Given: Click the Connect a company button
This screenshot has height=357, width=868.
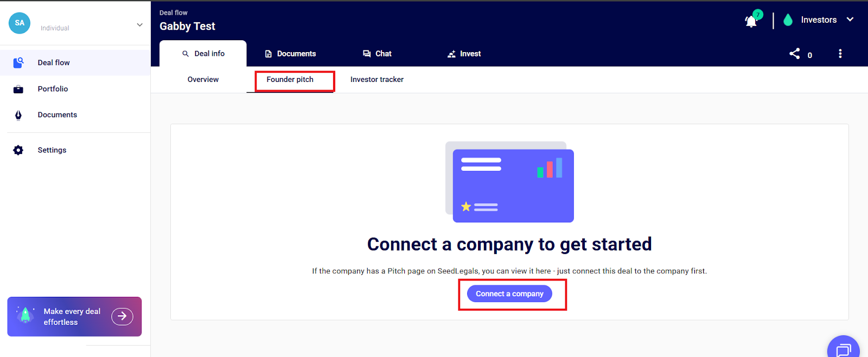Looking at the screenshot, I should coord(509,294).
